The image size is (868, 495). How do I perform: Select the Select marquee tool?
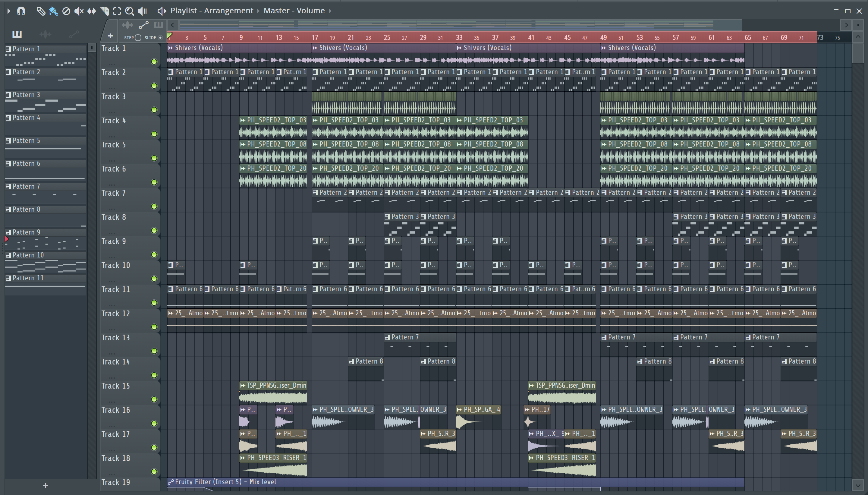[x=117, y=11]
